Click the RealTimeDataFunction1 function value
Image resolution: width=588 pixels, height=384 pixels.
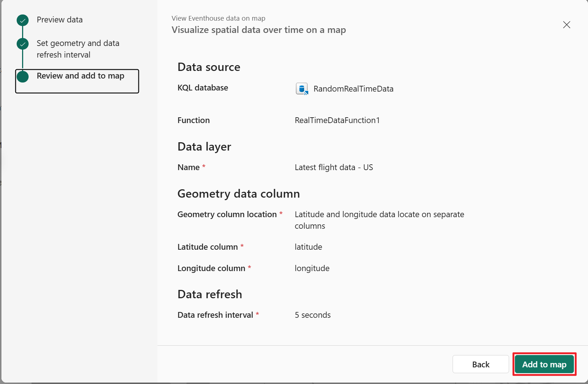[337, 120]
